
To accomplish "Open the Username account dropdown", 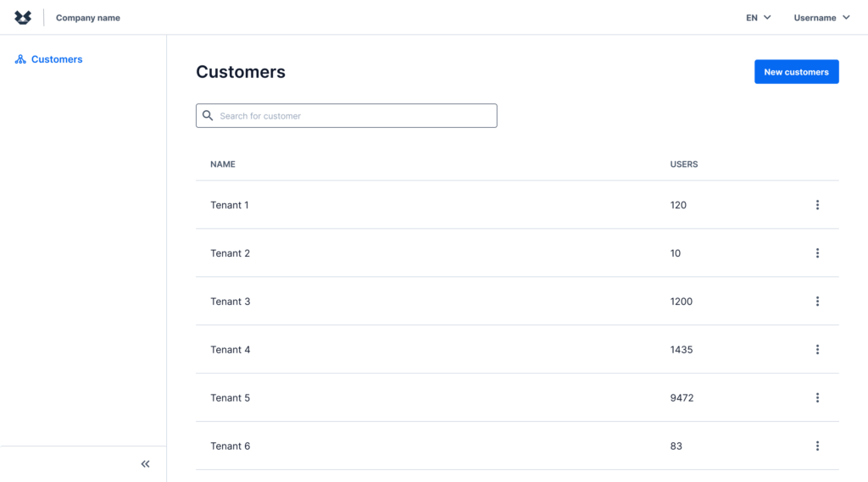I will click(821, 18).
